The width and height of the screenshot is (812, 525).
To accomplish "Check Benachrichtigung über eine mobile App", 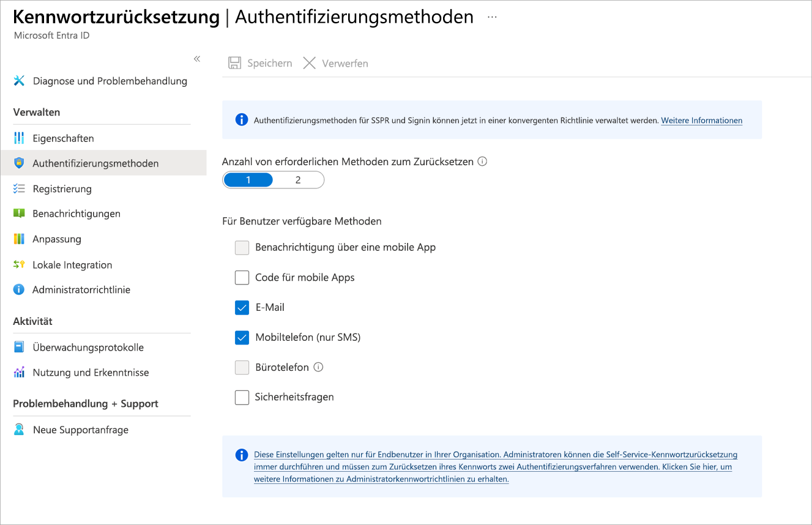I will click(x=242, y=247).
